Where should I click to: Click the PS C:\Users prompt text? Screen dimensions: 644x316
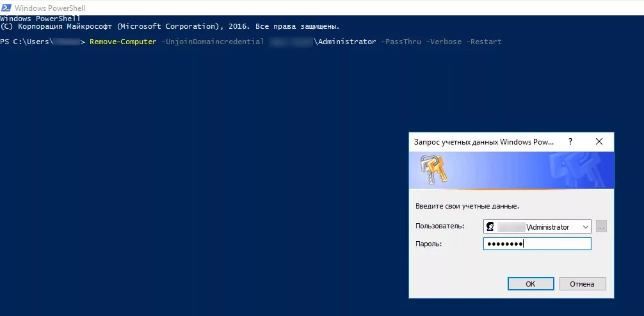click(26, 42)
